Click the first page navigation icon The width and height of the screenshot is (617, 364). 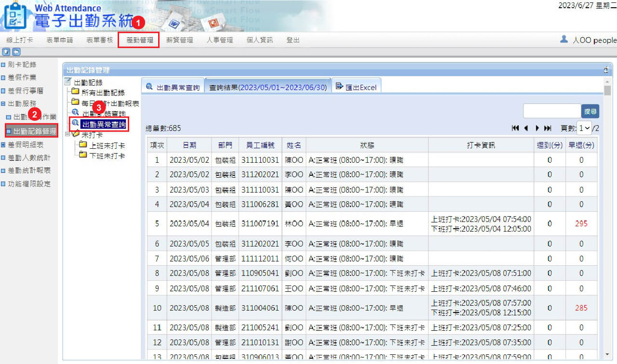coord(515,128)
